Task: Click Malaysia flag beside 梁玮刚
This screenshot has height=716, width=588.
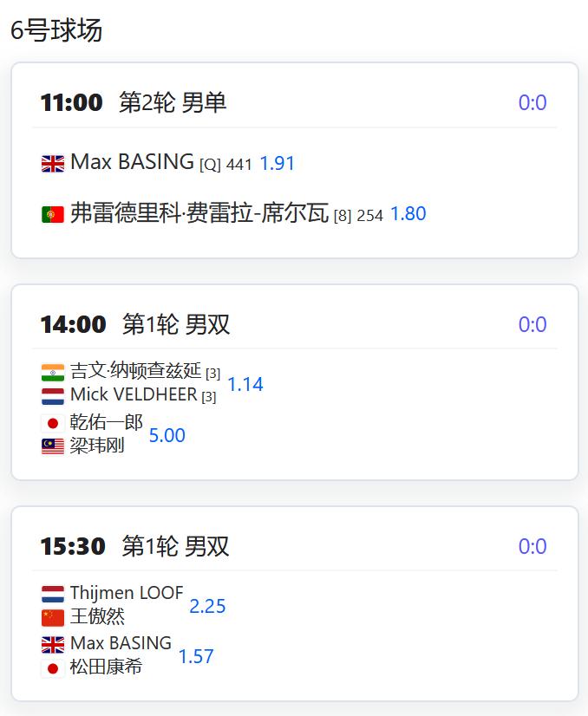Action: pos(53,446)
